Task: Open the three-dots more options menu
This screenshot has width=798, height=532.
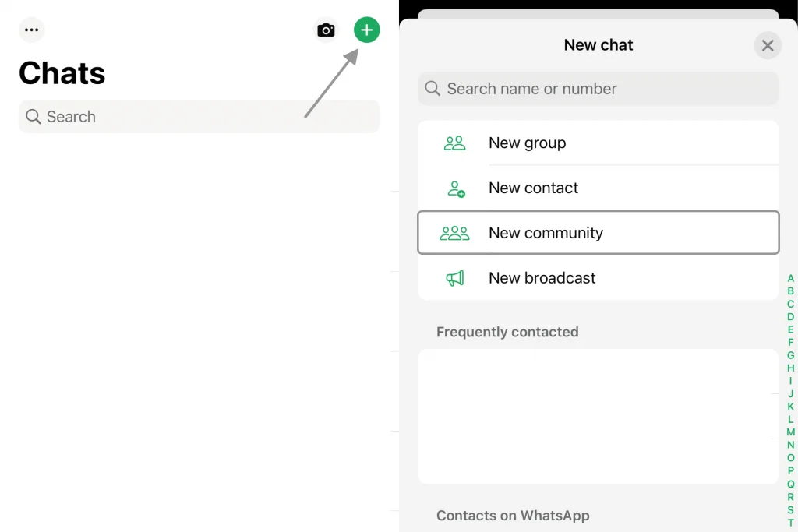Action: click(x=31, y=30)
